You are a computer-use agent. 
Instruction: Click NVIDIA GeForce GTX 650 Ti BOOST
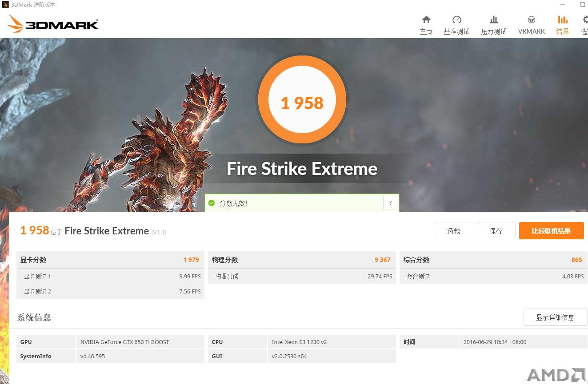(125, 342)
